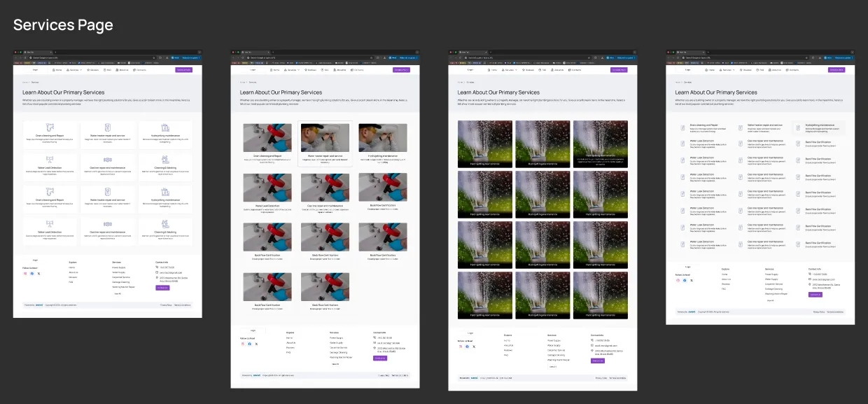Image resolution: width=868 pixels, height=404 pixels.
Task: Open Instagram from the list-style mockup footer
Action: pyautogui.click(x=678, y=280)
